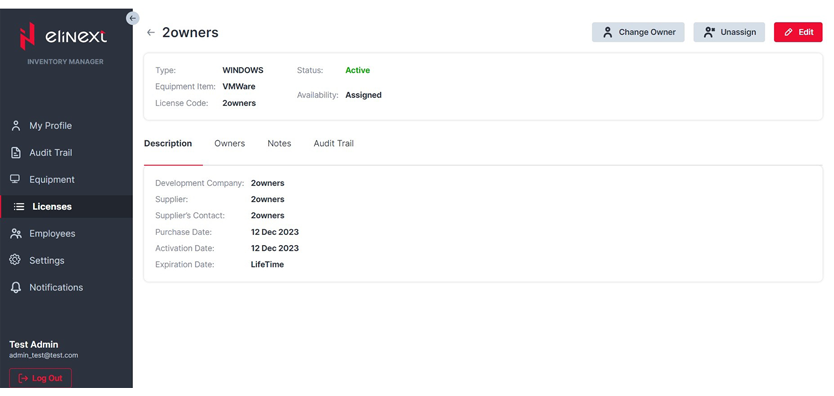
Task: Click the Change Owner button
Action: point(638,32)
